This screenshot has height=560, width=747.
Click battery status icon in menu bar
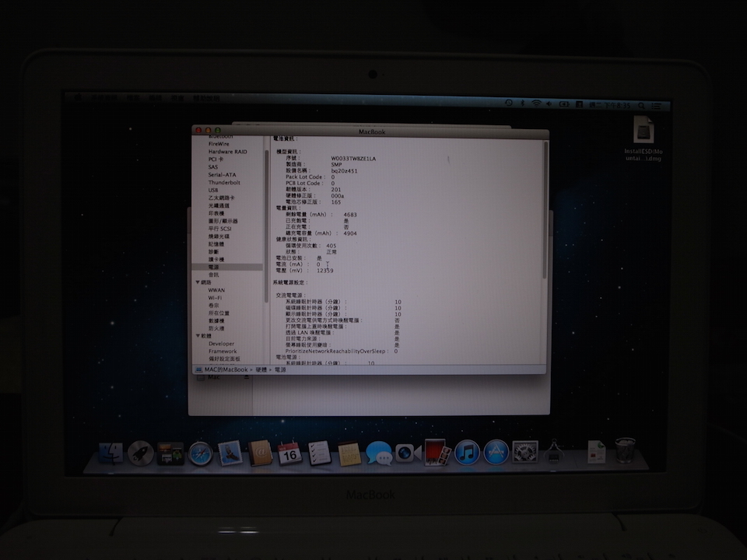(564, 103)
